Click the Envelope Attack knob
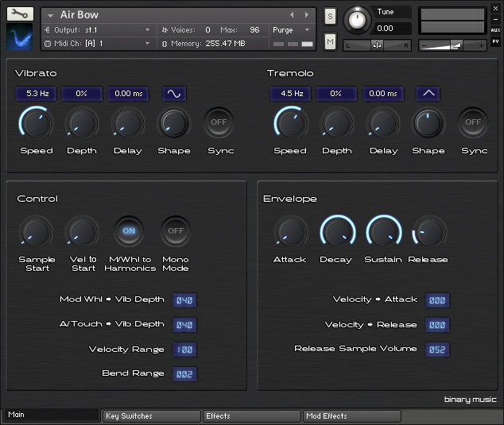 click(x=291, y=232)
